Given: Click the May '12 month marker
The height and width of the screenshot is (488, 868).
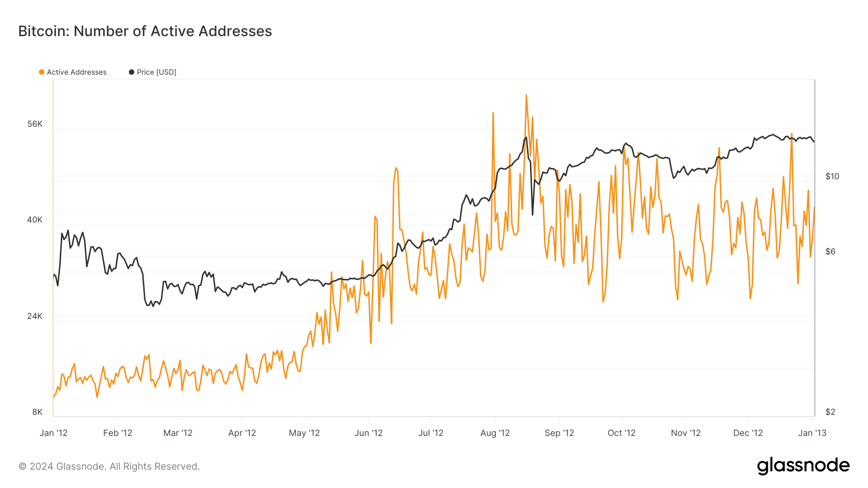Looking at the screenshot, I should (x=304, y=433).
